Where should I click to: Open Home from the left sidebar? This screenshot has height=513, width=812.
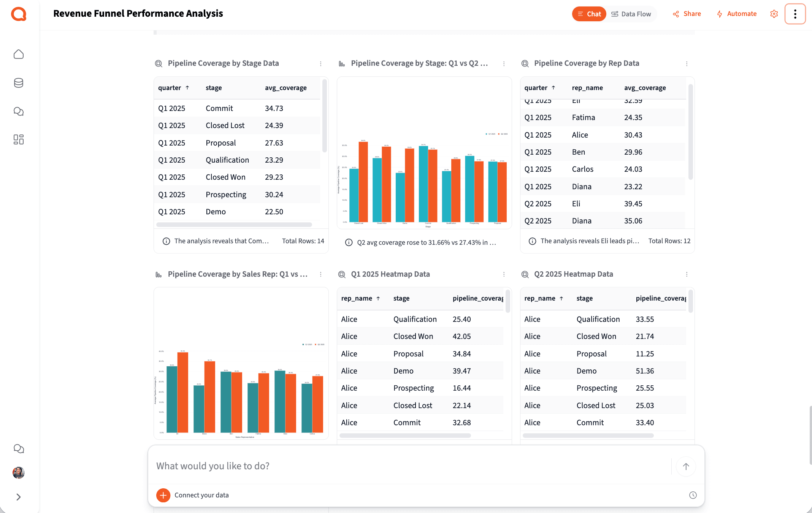click(x=18, y=54)
